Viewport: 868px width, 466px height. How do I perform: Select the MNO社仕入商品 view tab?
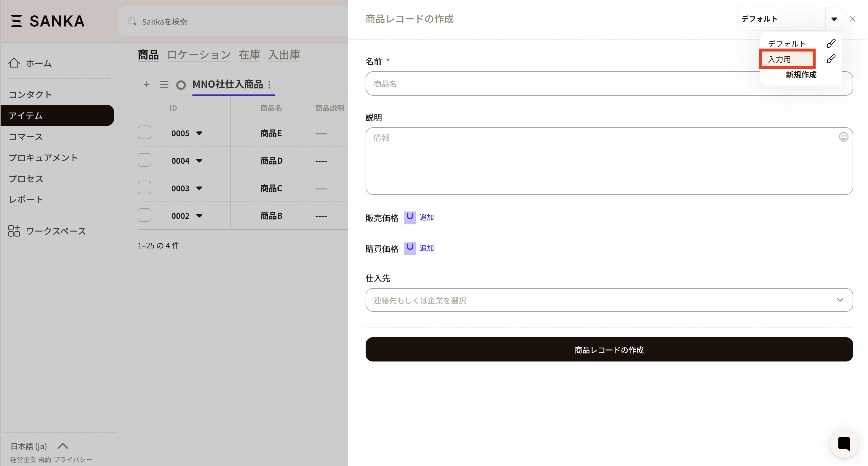pyautogui.click(x=228, y=84)
